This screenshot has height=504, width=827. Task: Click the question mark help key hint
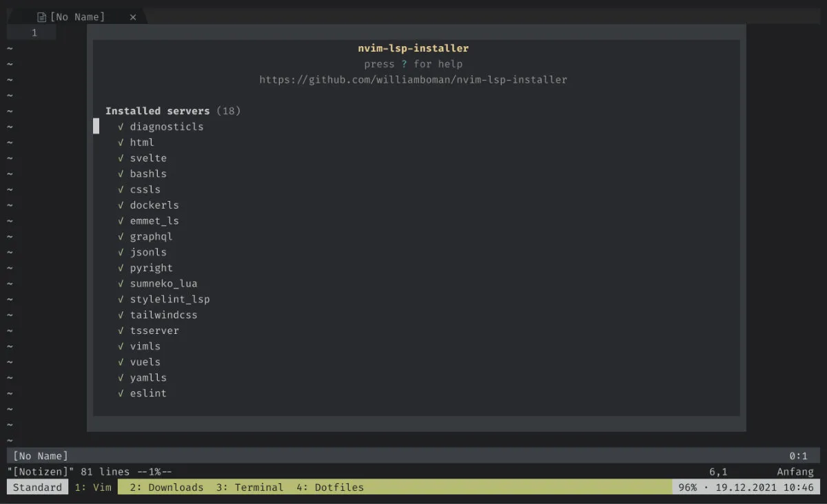pyautogui.click(x=404, y=64)
